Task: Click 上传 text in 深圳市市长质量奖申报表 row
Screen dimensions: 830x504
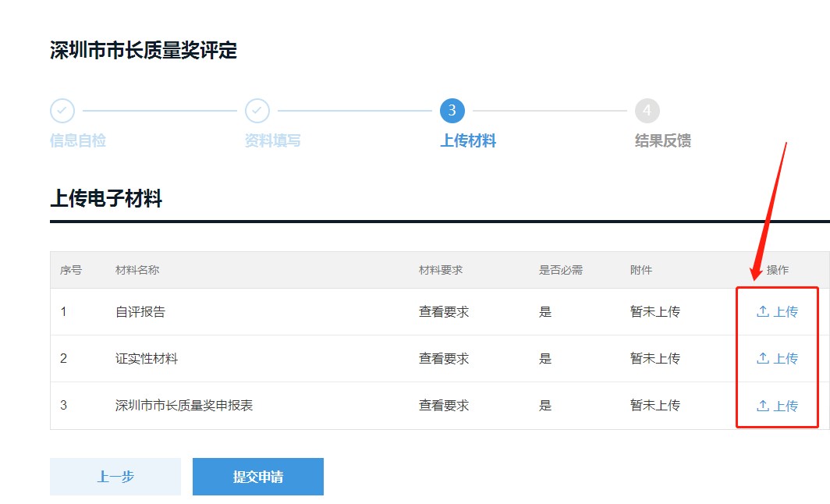Action: 786,406
